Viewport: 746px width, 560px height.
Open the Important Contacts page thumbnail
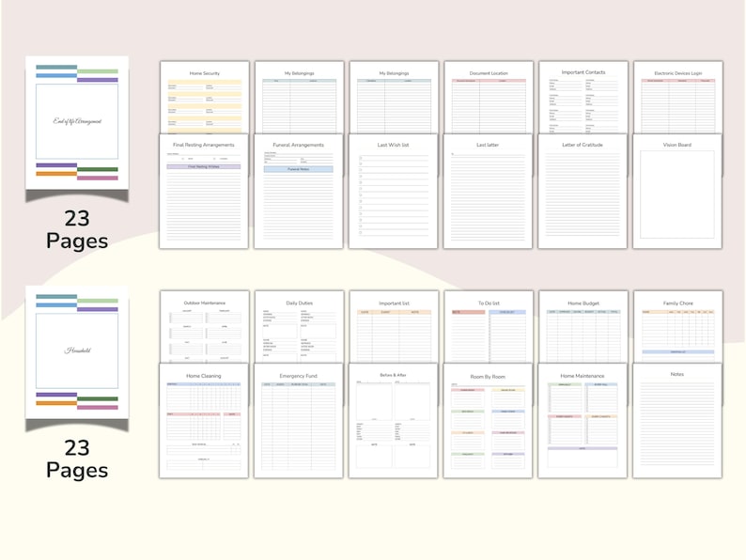pyautogui.click(x=583, y=97)
